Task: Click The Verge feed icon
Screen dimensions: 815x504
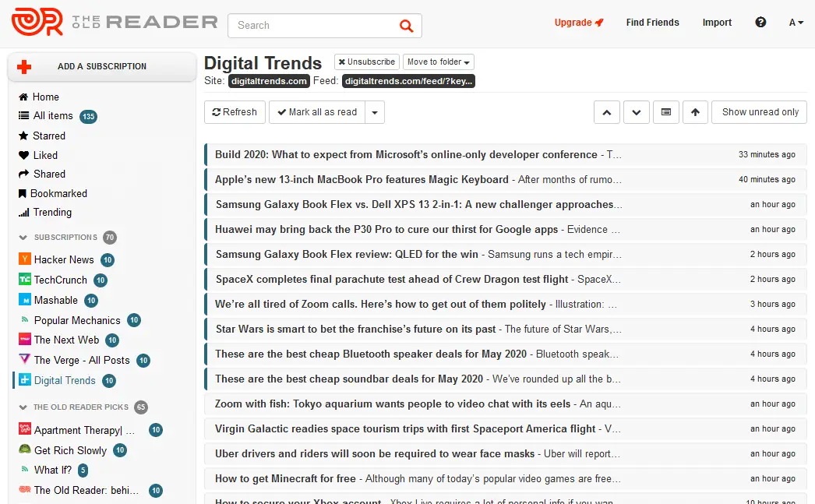Action: tap(24, 359)
